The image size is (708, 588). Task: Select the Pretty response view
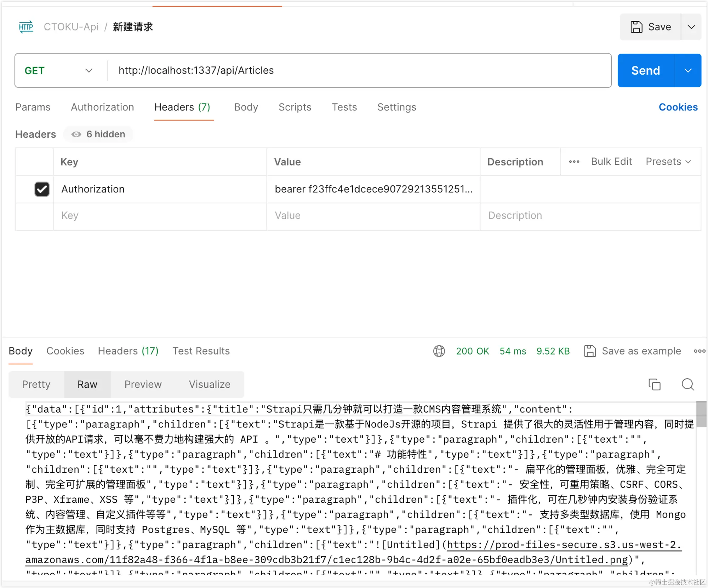point(36,384)
